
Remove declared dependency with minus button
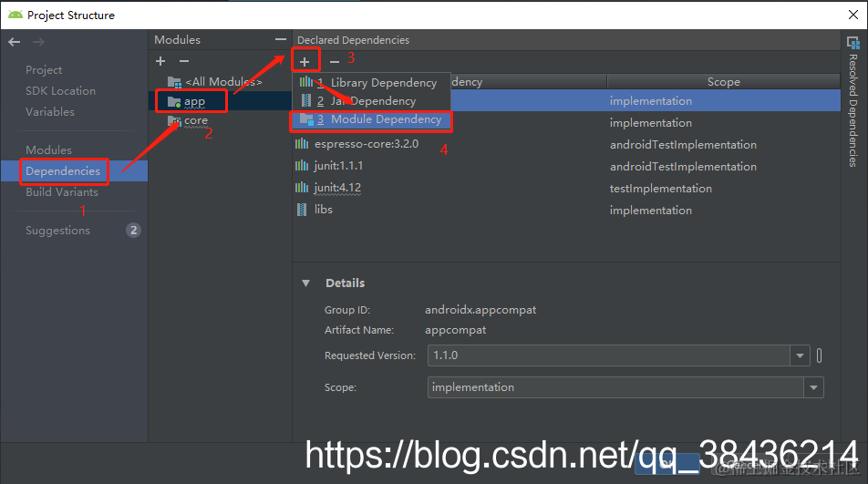(335, 61)
